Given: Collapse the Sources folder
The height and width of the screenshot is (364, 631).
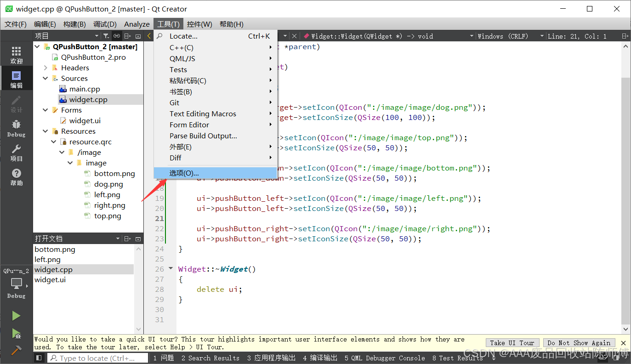Looking at the screenshot, I should tap(45, 78).
